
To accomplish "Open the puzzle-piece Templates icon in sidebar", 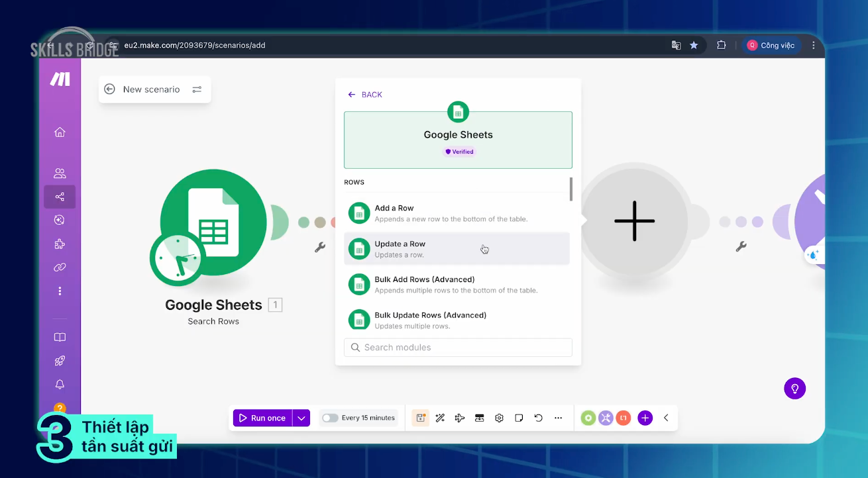I will [60, 244].
